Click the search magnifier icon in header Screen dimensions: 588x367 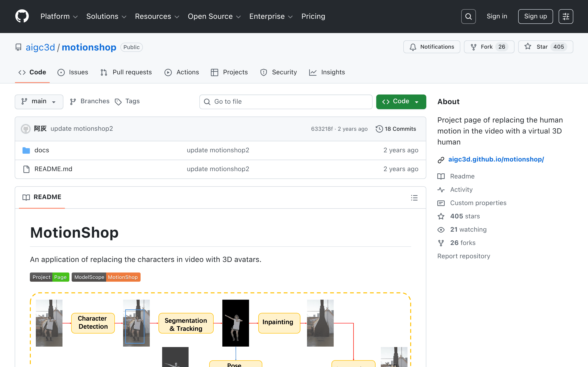click(x=468, y=17)
